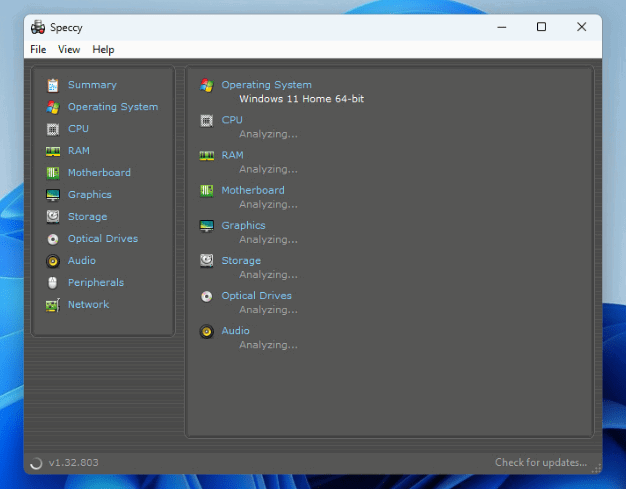Select Network in the sidebar
The width and height of the screenshot is (626, 489).
[x=89, y=304]
